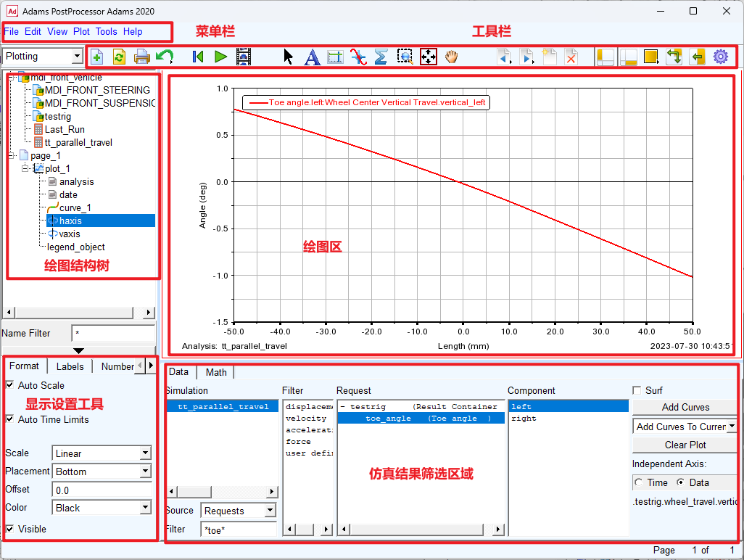This screenshot has height=560, width=744.
Task: Click the Clear Plot button
Action: 685,445
